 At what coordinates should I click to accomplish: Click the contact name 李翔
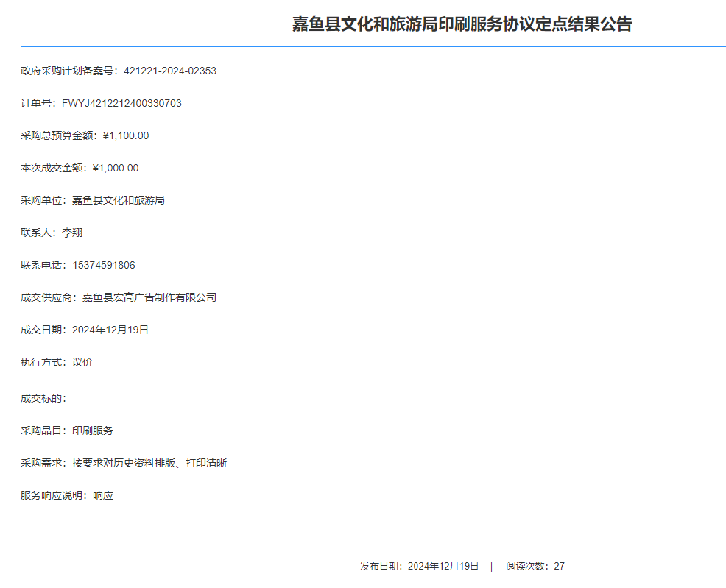pos(72,233)
